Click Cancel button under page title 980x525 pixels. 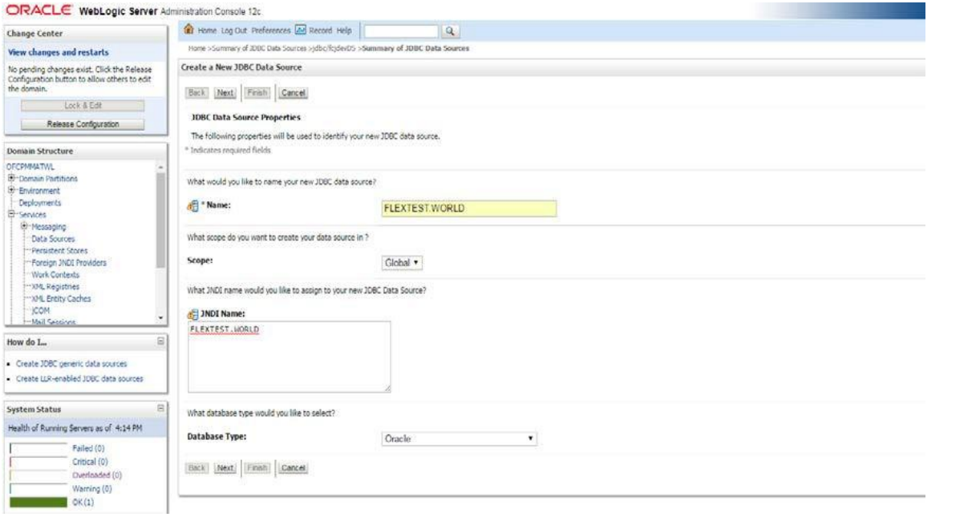(294, 92)
